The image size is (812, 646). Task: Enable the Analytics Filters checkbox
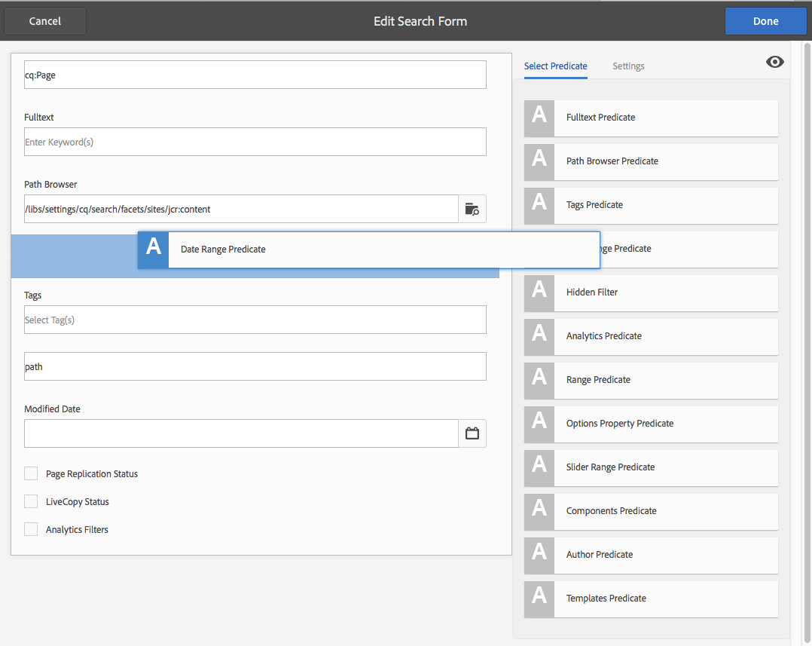click(31, 529)
